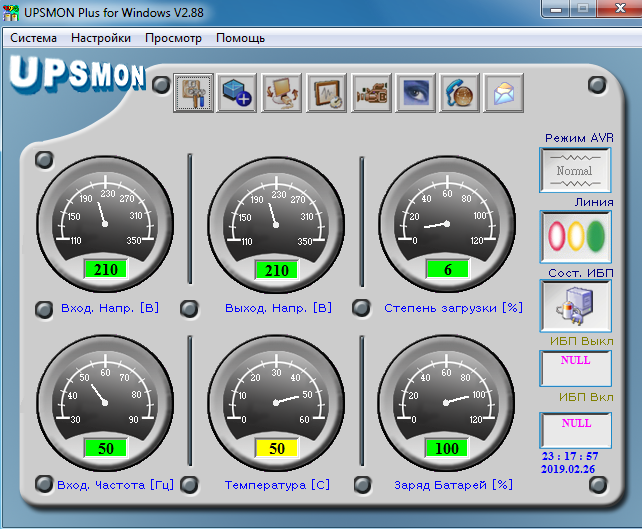Image resolution: width=642 pixels, height=529 pixels.
Task: Click the Режим AVR label
Action: 579,138
